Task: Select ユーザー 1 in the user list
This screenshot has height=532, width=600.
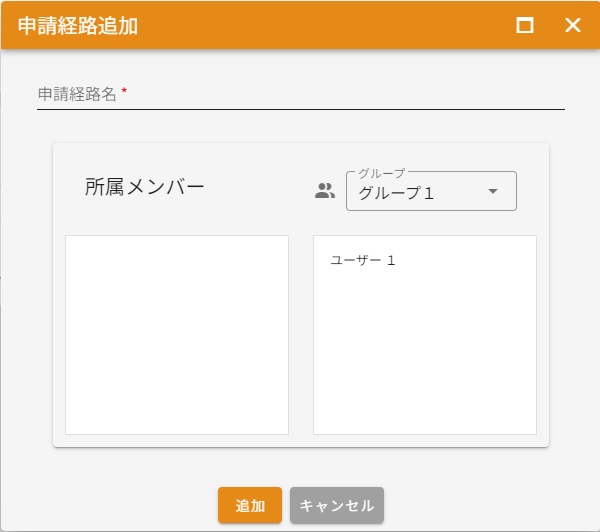Action: tap(363, 260)
